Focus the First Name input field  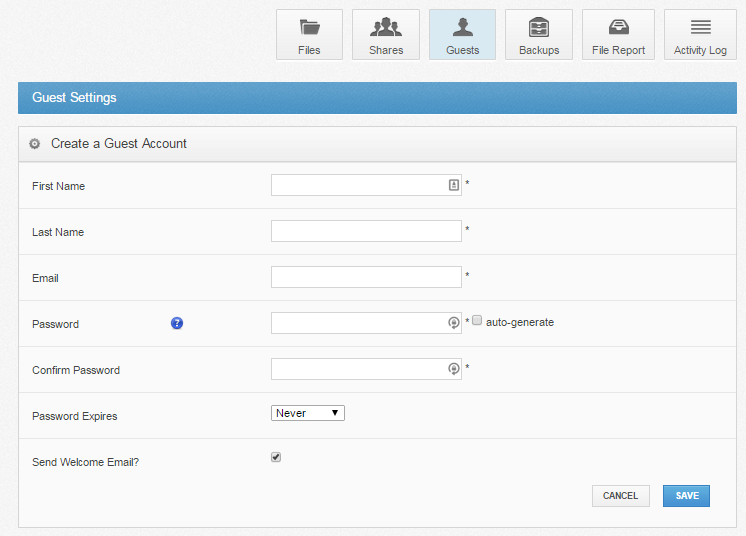point(366,185)
